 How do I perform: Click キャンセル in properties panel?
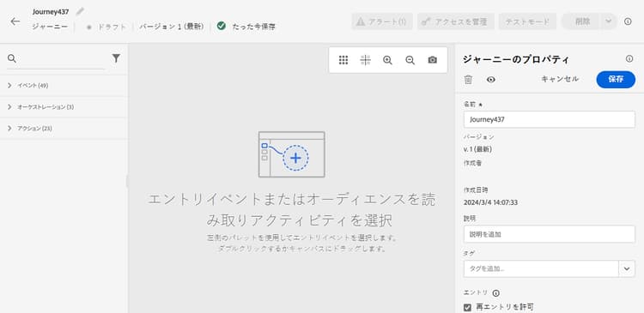coord(560,79)
